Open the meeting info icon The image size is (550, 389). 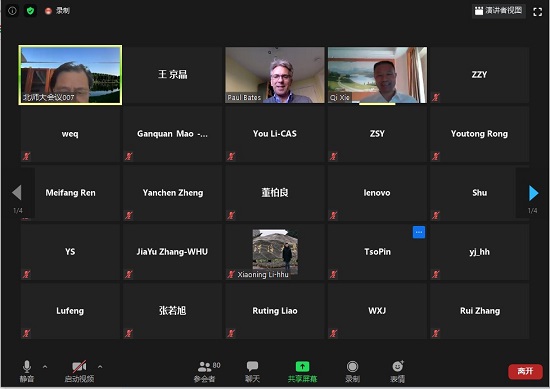pyautogui.click(x=12, y=11)
